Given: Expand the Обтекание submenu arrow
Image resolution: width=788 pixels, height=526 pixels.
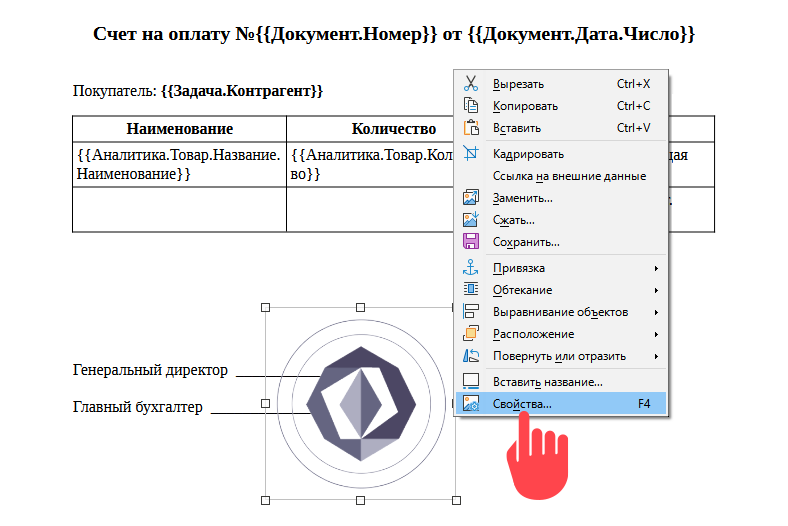Looking at the screenshot, I should (x=656, y=290).
